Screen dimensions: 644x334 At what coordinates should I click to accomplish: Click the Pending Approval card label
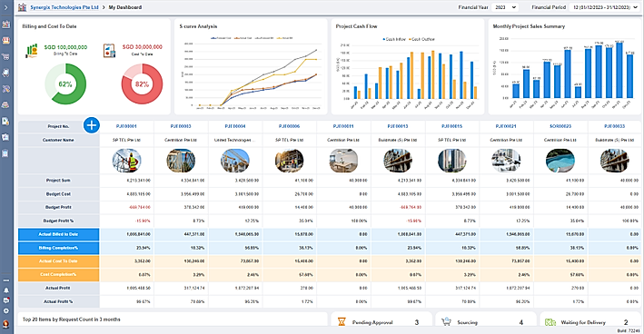372,322
